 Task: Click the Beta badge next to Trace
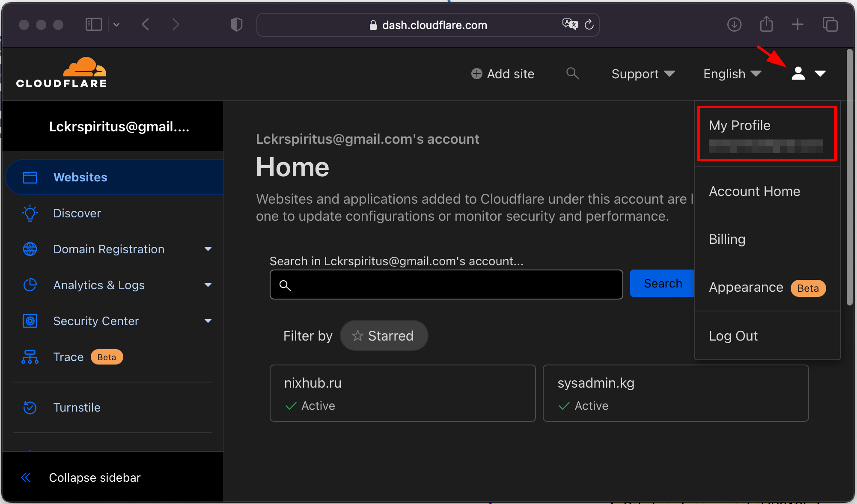coord(107,357)
